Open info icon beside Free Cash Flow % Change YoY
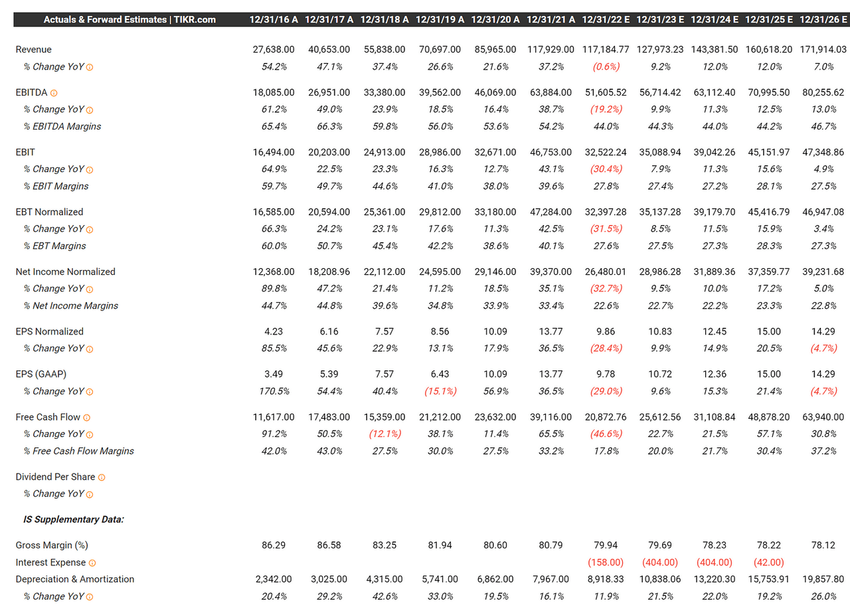 coord(90,435)
